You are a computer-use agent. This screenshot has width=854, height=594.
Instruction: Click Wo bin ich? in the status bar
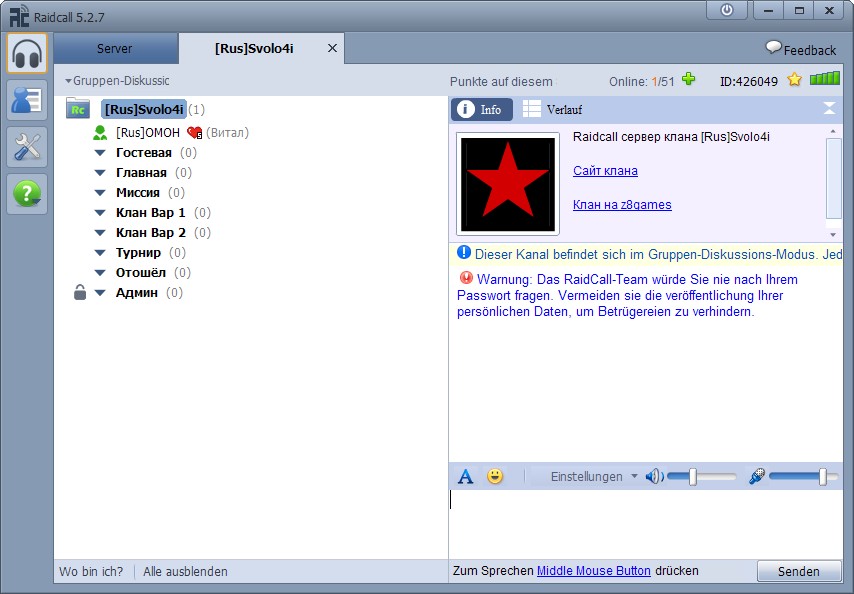(x=91, y=571)
